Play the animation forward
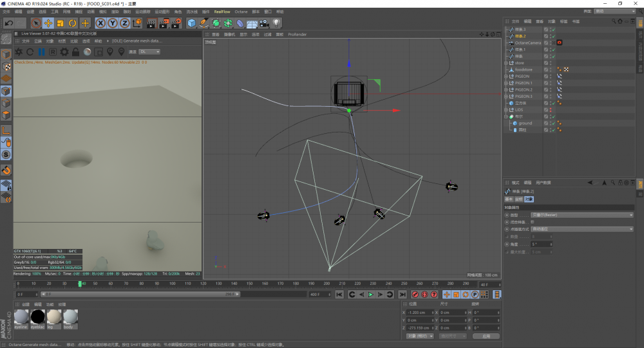The width and height of the screenshot is (644, 348). pos(371,295)
